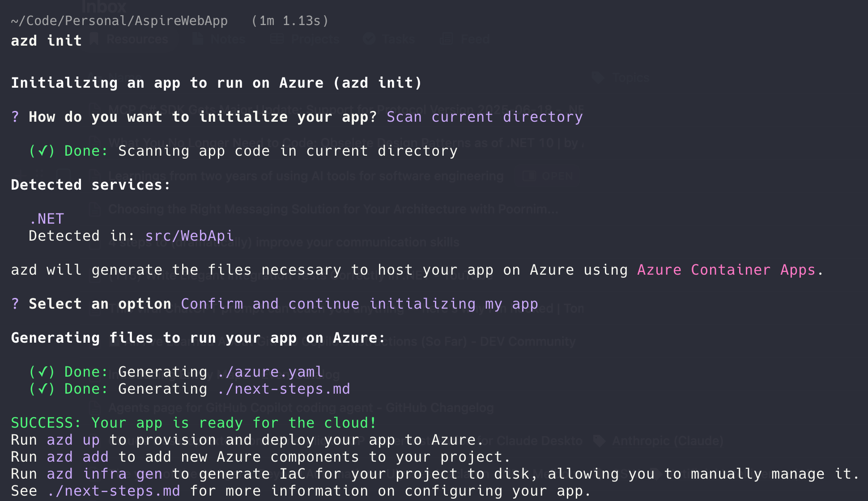Click "Azure Container Apps" pink text
868x501 pixels.
click(x=726, y=270)
